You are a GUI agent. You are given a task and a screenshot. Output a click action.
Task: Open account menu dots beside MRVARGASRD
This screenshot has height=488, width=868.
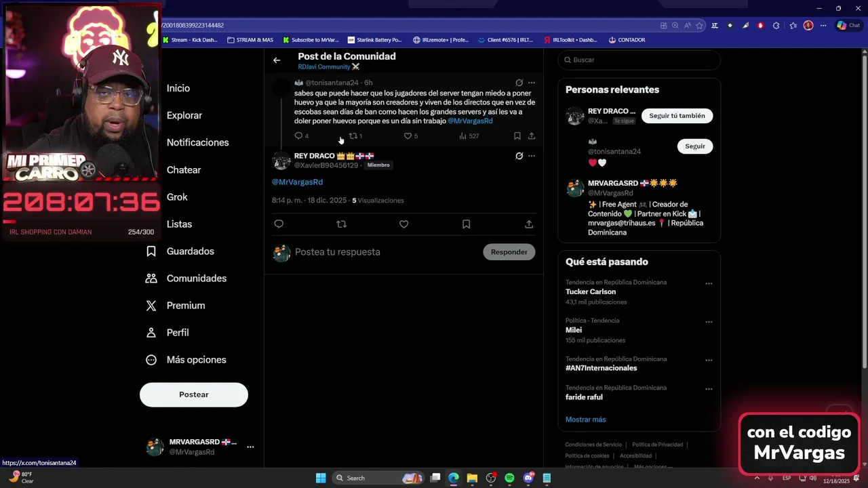pos(250,447)
